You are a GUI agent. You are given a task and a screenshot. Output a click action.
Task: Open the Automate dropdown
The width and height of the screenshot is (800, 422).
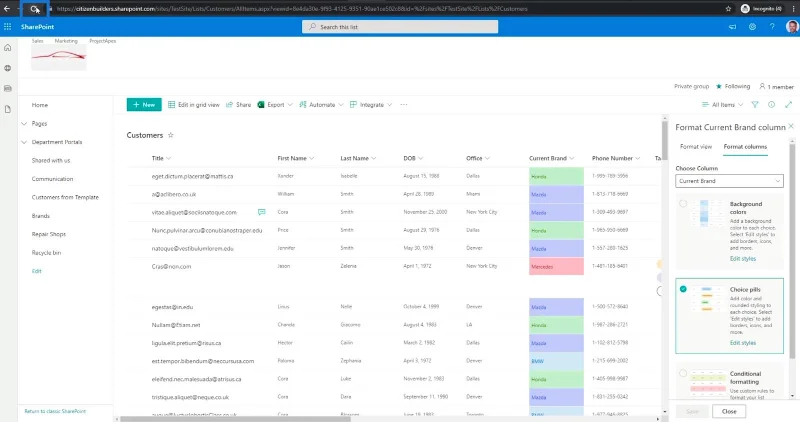(x=321, y=105)
